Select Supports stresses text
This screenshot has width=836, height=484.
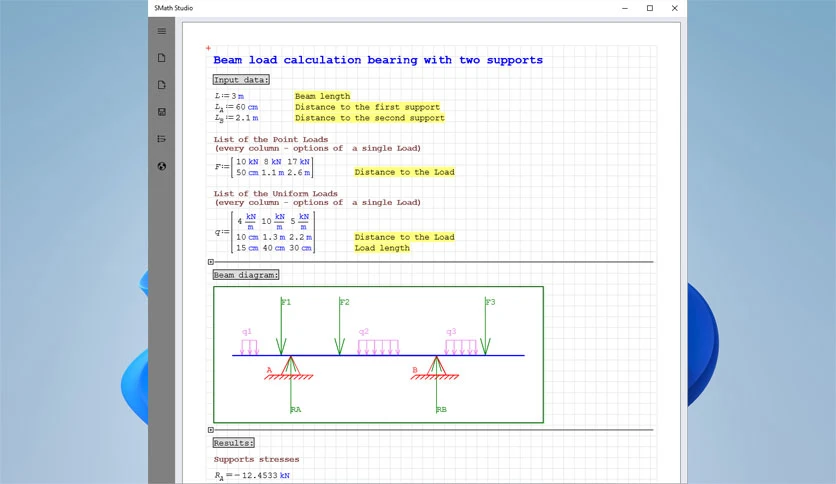pyautogui.click(x=256, y=459)
